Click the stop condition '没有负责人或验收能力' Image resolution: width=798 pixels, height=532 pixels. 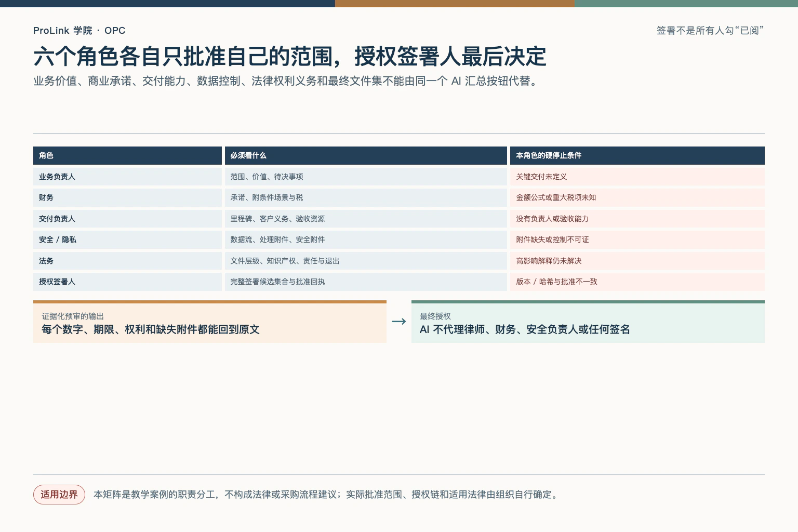pos(637,219)
